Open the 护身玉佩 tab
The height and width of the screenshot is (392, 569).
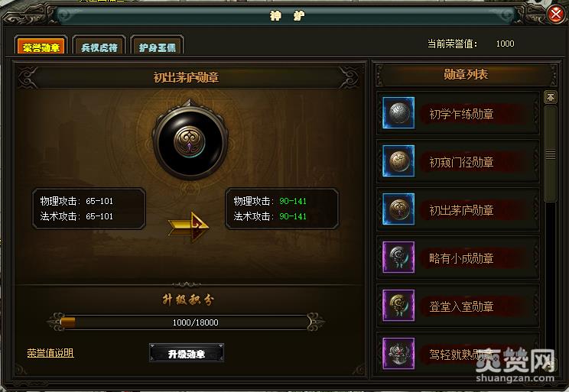(157, 47)
